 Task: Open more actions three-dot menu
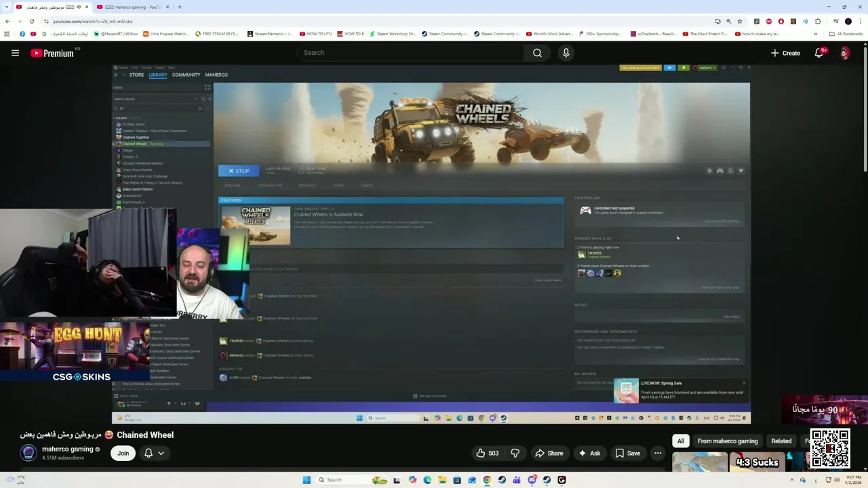[658, 453]
